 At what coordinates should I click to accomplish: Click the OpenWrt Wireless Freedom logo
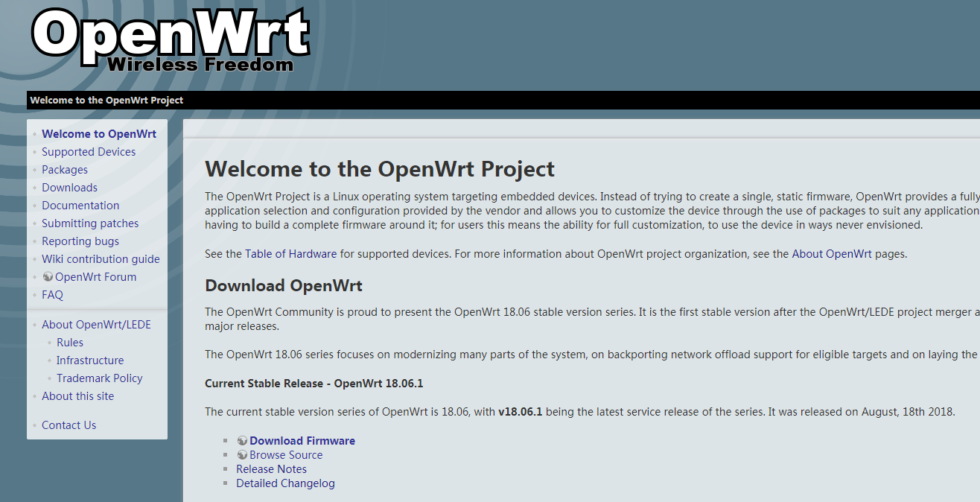tap(171, 39)
